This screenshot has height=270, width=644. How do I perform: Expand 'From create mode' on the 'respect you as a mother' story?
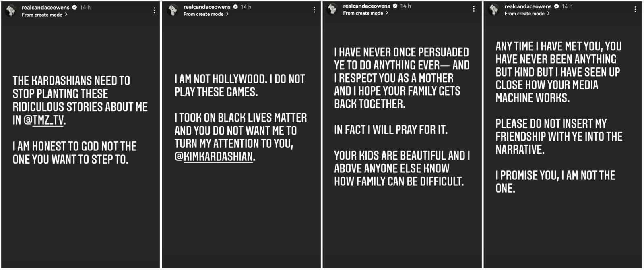365,13
